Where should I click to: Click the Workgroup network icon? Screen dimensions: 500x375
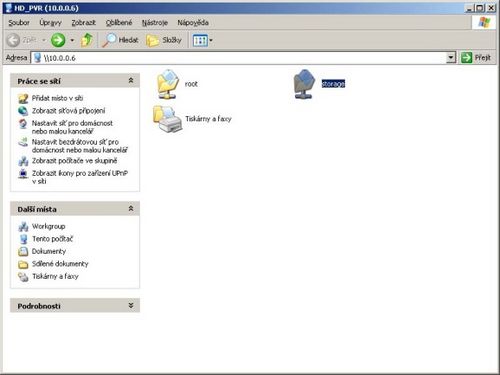(x=23, y=227)
